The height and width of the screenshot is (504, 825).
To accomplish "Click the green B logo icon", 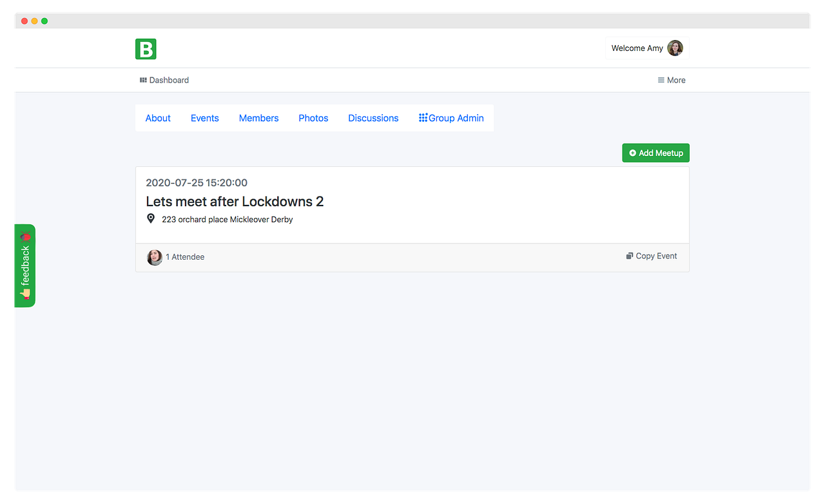I will pos(146,48).
